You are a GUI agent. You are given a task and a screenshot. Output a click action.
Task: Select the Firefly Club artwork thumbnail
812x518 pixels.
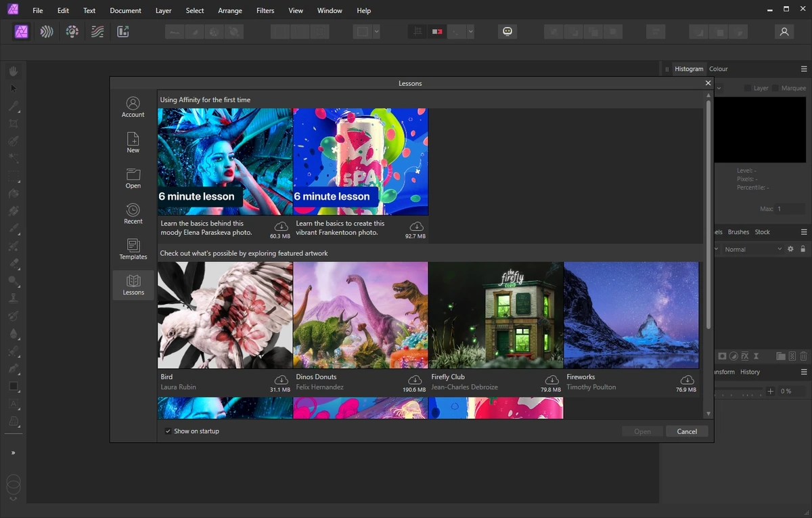[496, 316]
